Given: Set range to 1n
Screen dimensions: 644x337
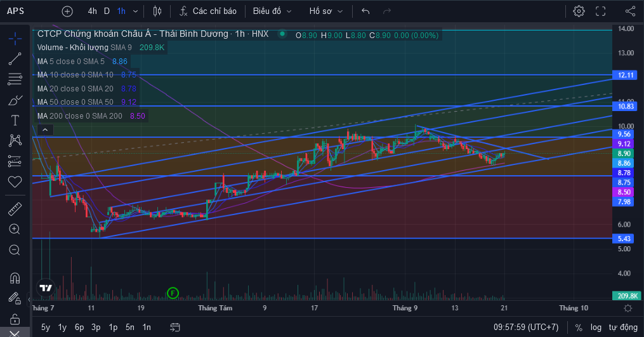Looking at the screenshot, I should (147, 327).
